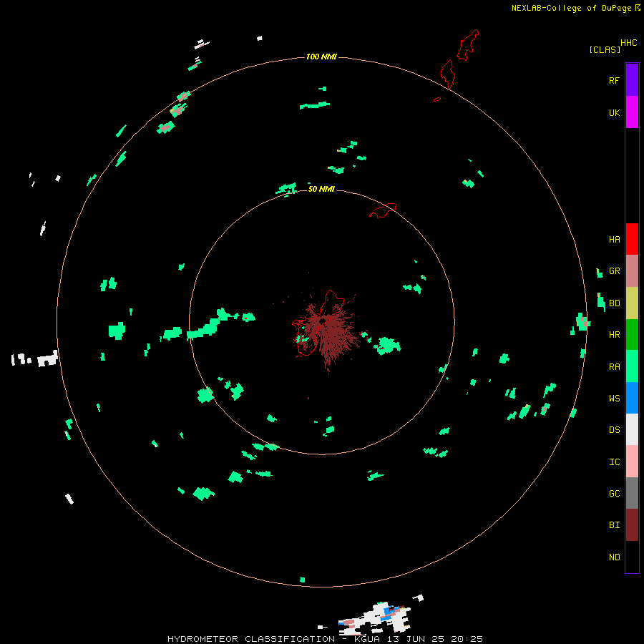Click the RA legend label

[x=614, y=367]
